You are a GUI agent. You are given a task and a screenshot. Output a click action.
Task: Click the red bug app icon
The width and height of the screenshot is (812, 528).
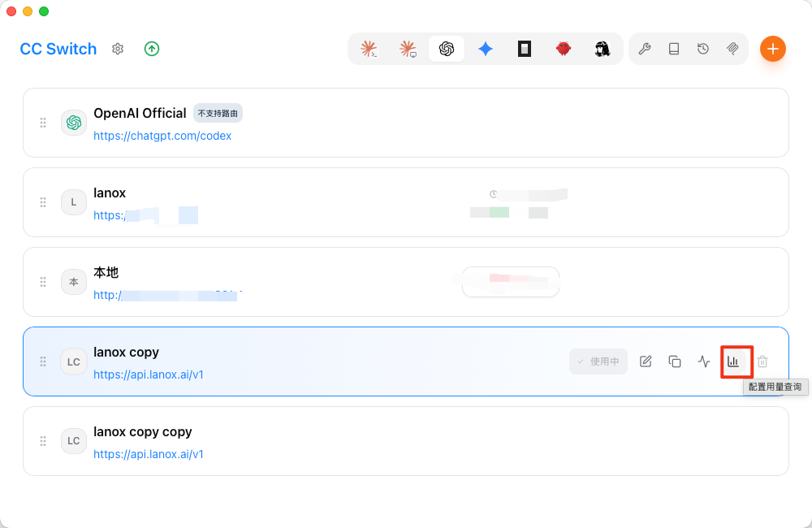564,49
